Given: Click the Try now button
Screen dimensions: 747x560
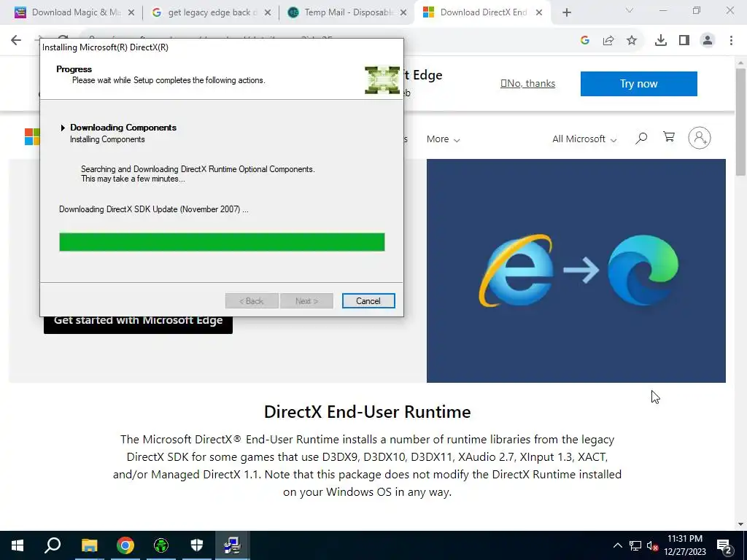Looking at the screenshot, I should 639,84.
